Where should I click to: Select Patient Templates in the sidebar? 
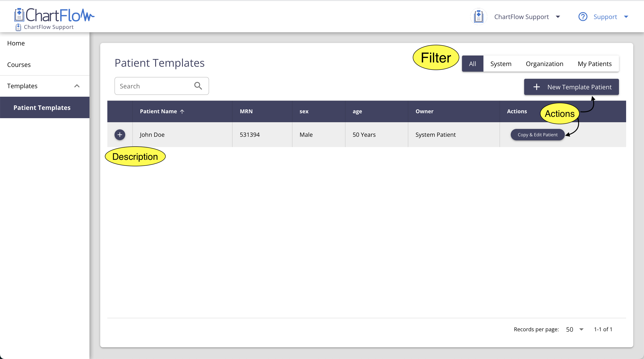tap(42, 107)
